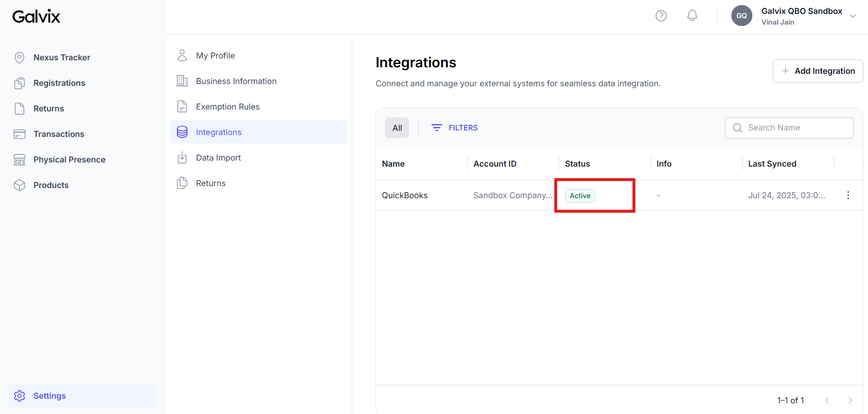Click the Active status badge
This screenshot has height=414, width=868.
[x=580, y=196]
